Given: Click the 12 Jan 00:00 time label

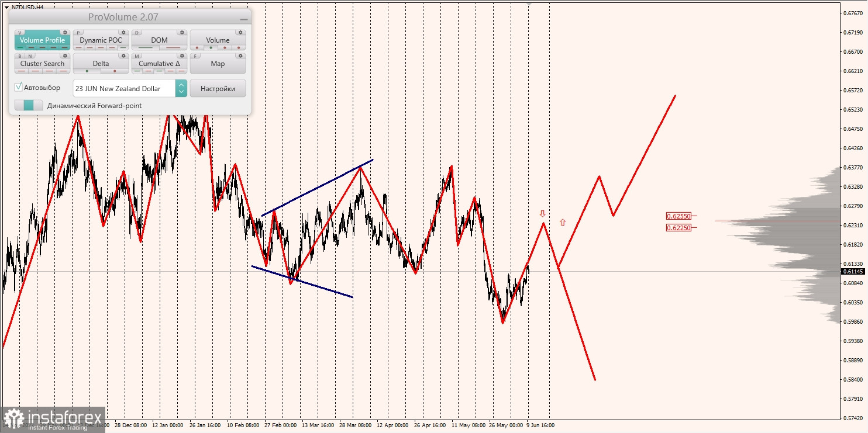Looking at the screenshot, I should click(168, 425).
